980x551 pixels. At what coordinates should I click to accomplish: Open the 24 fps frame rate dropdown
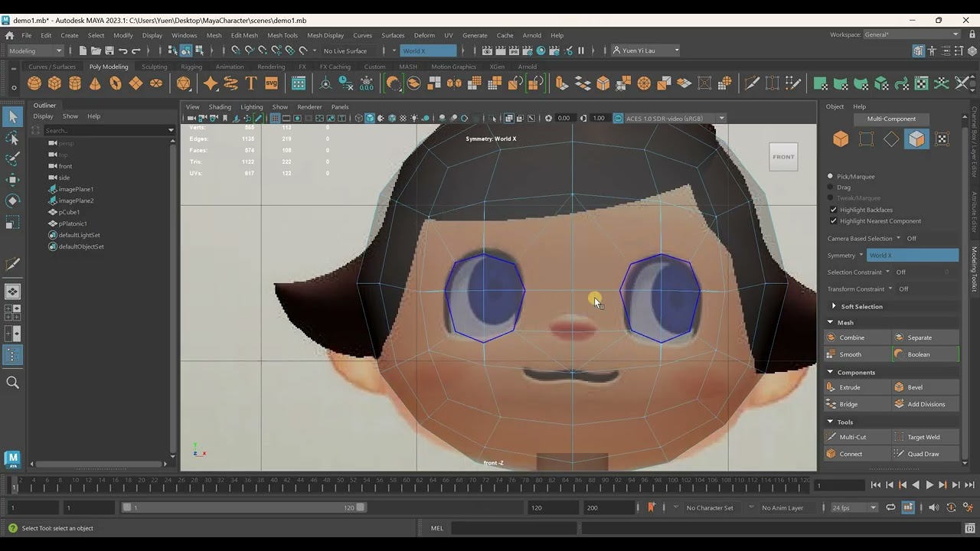855,507
